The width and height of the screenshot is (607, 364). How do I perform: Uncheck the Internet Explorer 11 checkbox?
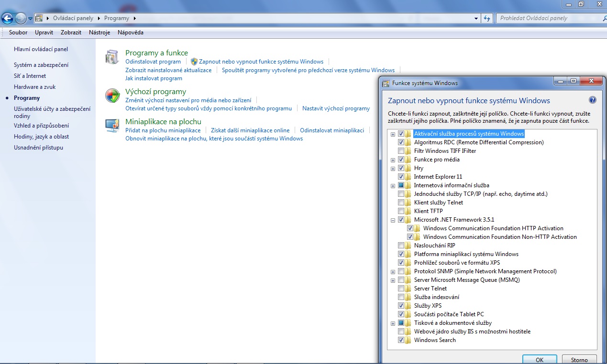point(401,177)
